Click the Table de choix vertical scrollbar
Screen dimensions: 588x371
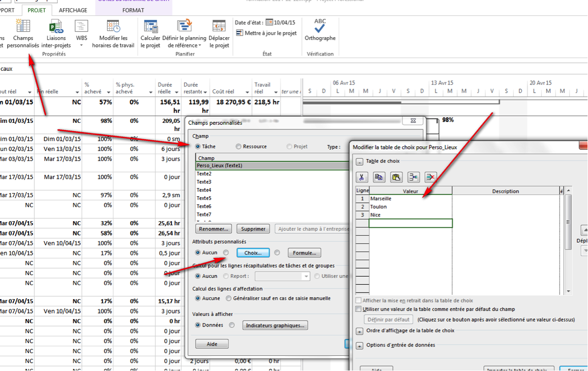[569, 241]
